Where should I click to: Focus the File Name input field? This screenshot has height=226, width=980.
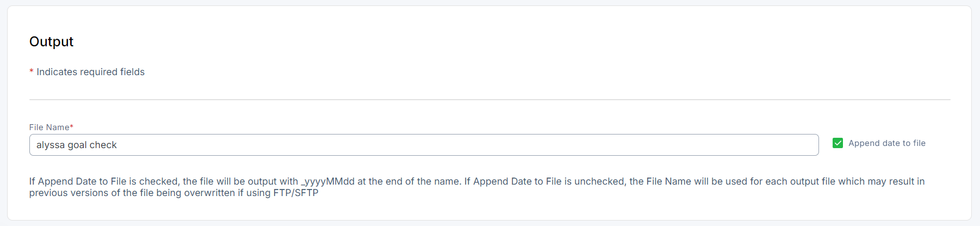pos(424,145)
